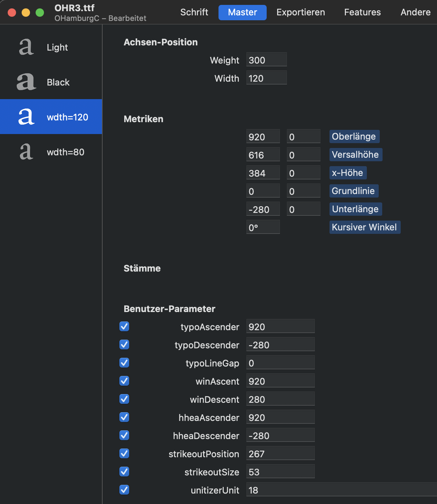Click the Unterlänge metric label button
Screen dimensions: 437x504
pos(356,209)
